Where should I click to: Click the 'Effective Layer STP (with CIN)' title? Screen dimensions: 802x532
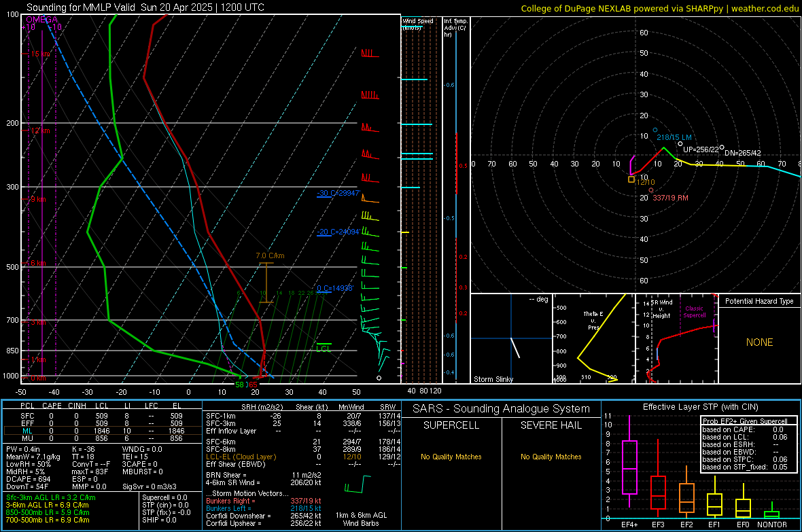click(x=701, y=407)
